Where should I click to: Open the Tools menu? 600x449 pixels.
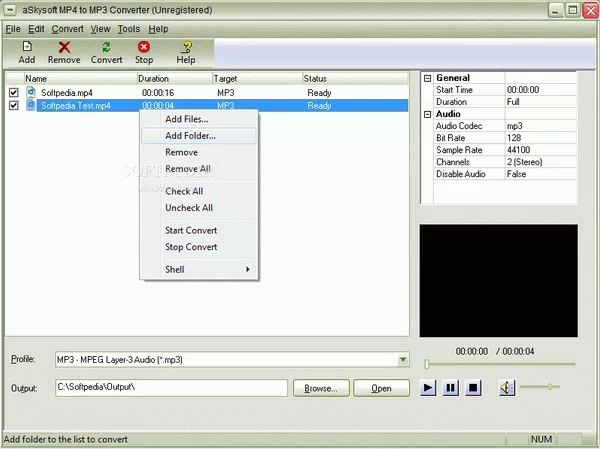click(x=129, y=29)
